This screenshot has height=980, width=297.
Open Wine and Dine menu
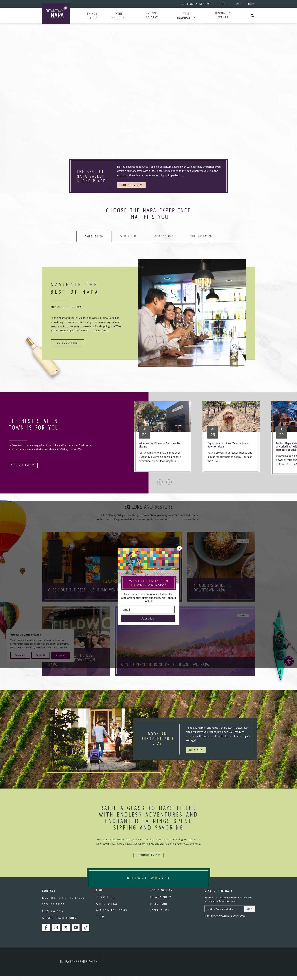[x=119, y=16]
